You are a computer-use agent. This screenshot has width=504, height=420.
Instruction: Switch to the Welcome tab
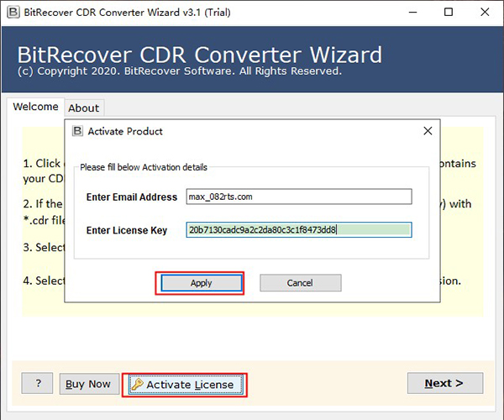(x=35, y=107)
